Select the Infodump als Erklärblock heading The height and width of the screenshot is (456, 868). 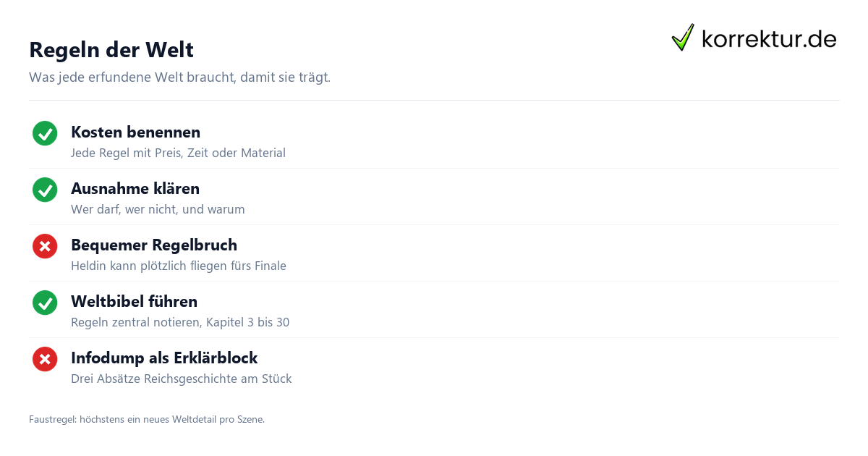tap(164, 358)
